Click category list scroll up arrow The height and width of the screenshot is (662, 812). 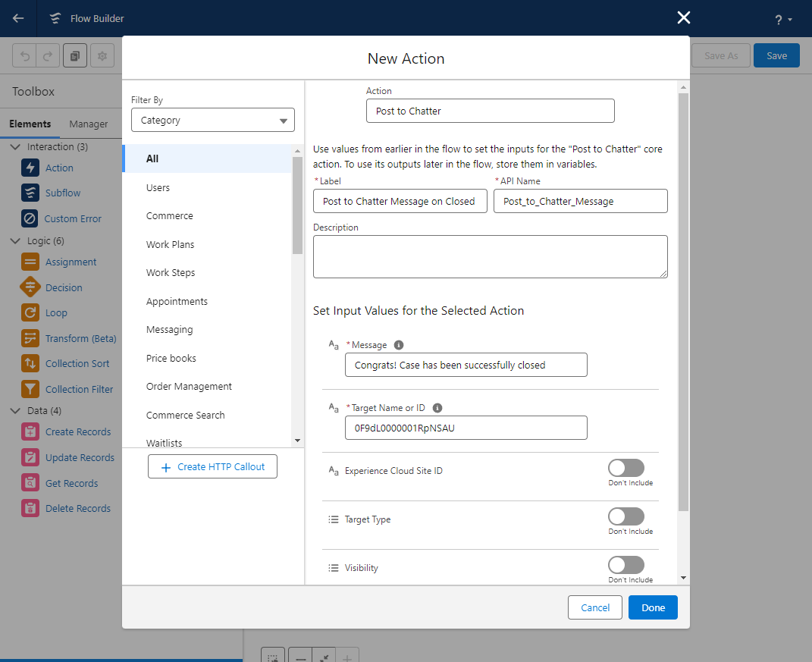(x=297, y=151)
